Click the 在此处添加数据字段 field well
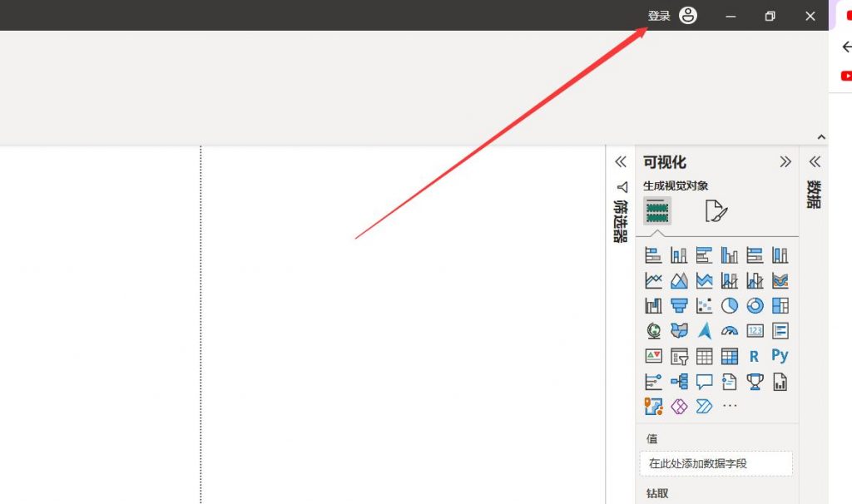 [x=716, y=463]
